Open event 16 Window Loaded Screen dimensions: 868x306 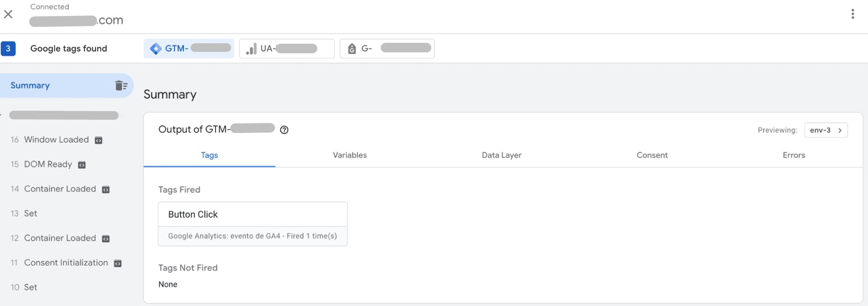tap(56, 140)
